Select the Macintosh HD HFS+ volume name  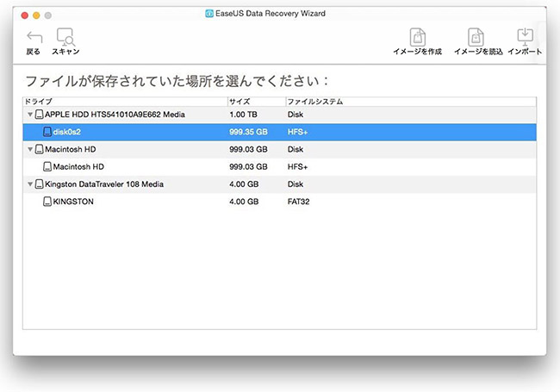click(78, 167)
